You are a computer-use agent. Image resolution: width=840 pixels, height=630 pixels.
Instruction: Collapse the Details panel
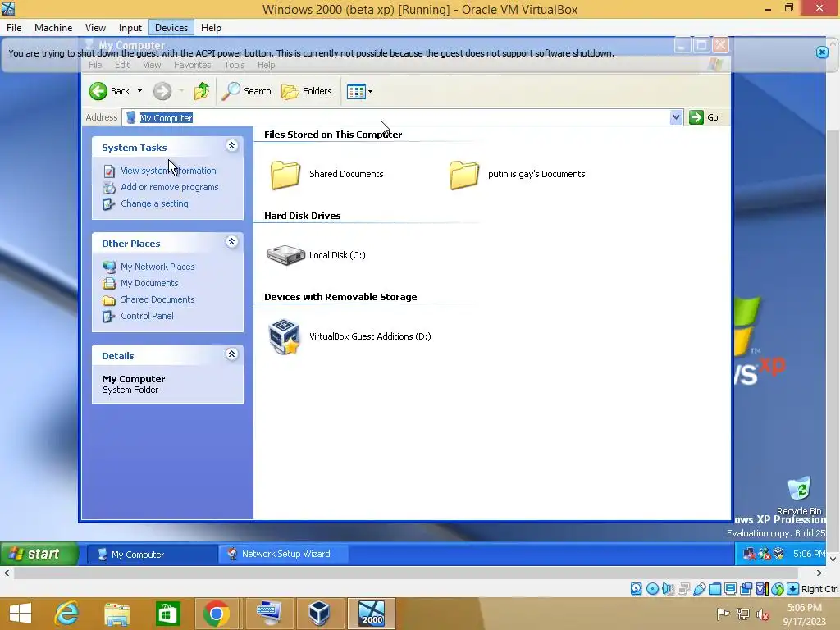[x=232, y=354]
